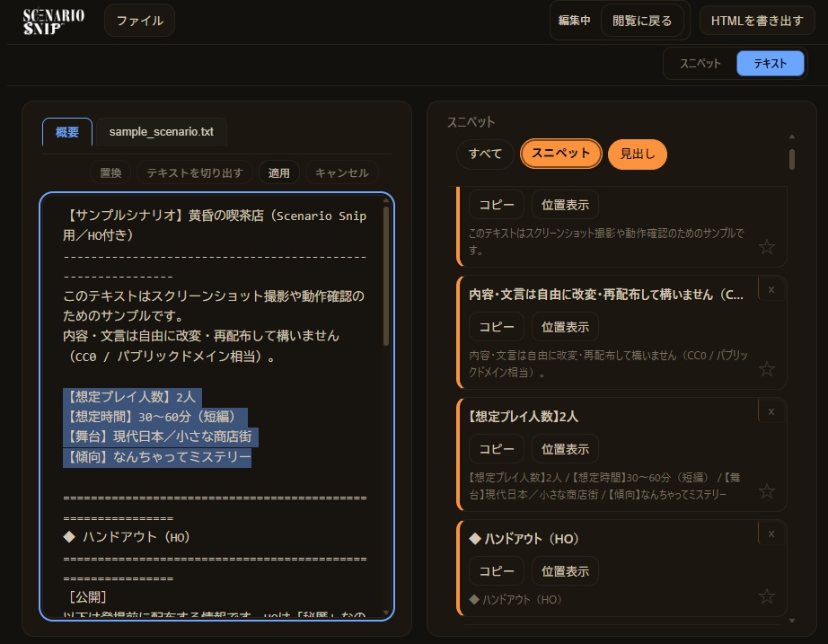Click the スニペット panel heading
The image size is (828, 644).
[x=471, y=122]
